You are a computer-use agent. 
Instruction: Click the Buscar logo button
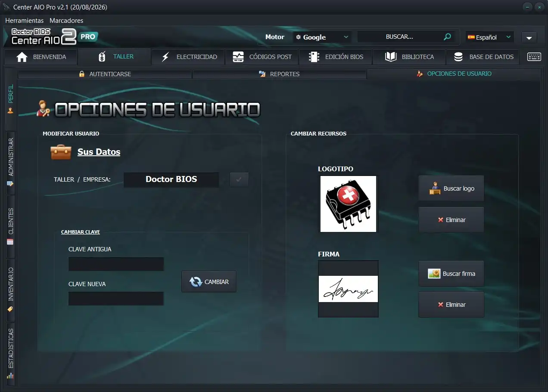coord(451,188)
